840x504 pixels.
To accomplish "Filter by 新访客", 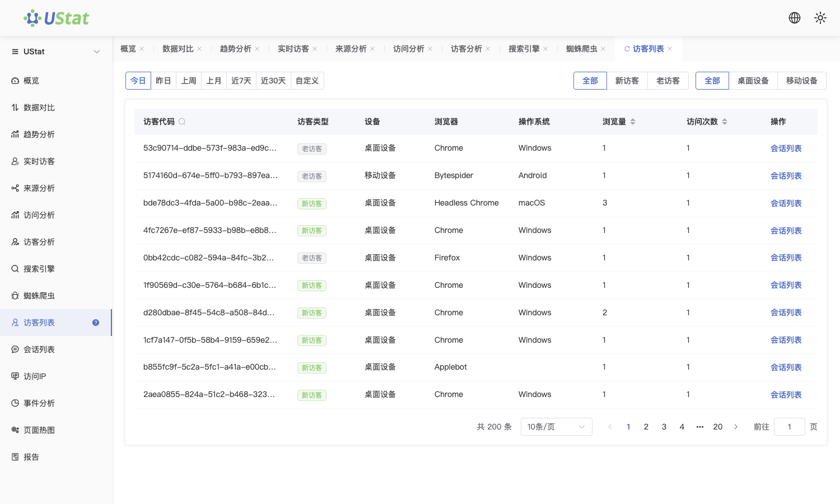I will click(x=627, y=81).
